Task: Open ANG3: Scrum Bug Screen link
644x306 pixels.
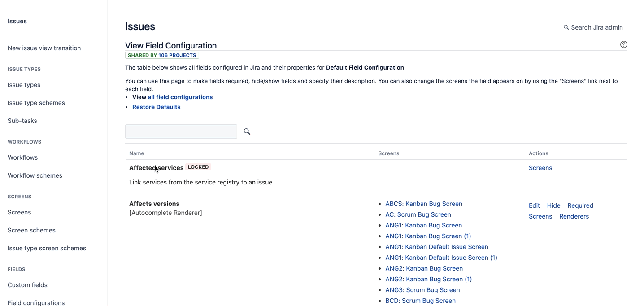Action: click(x=422, y=290)
